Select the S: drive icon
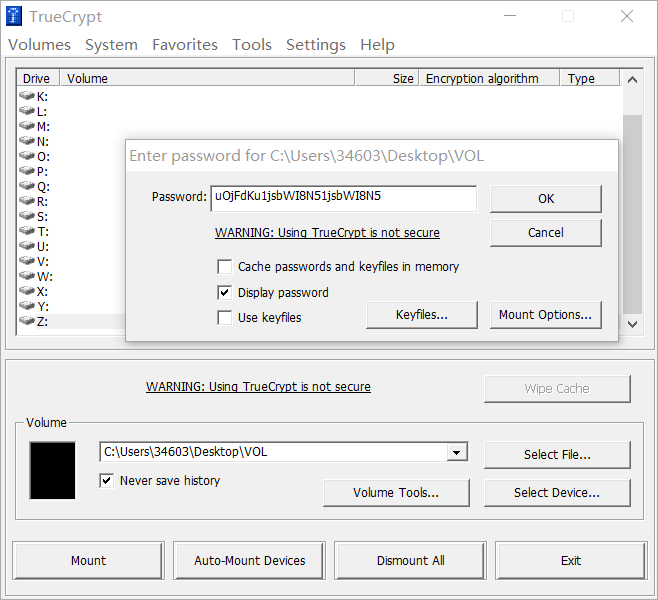 point(27,216)
